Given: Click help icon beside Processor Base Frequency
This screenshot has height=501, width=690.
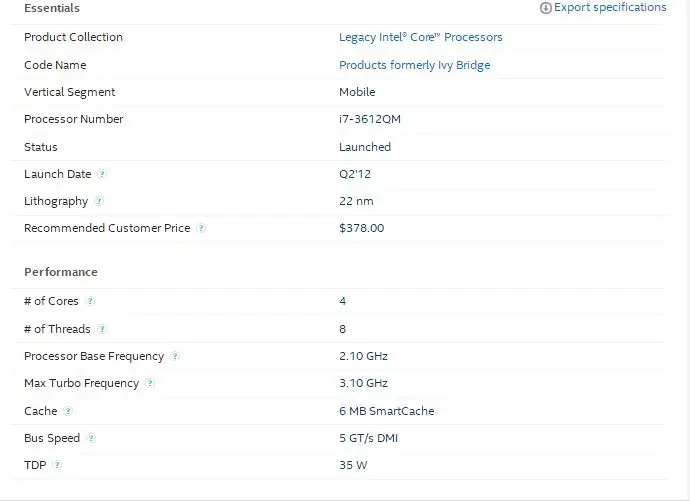Looking at the screenshot, I should (175, 356).
